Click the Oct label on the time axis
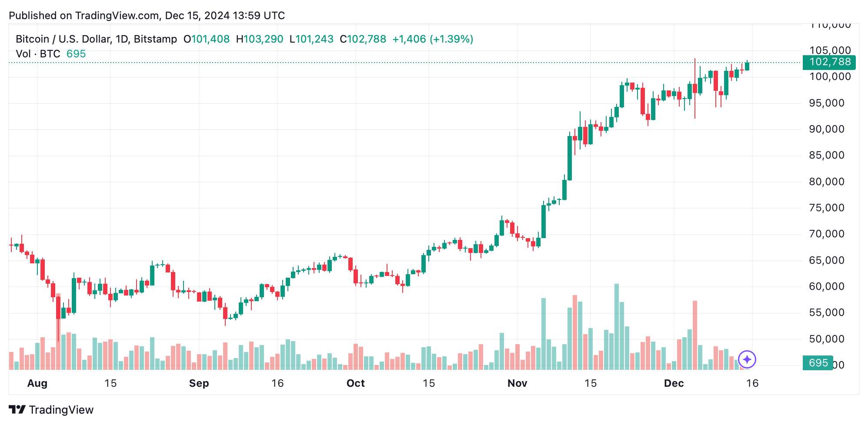The width and height of the screenshot is (868, 425). pyautogui.click(x=356, y=383)
